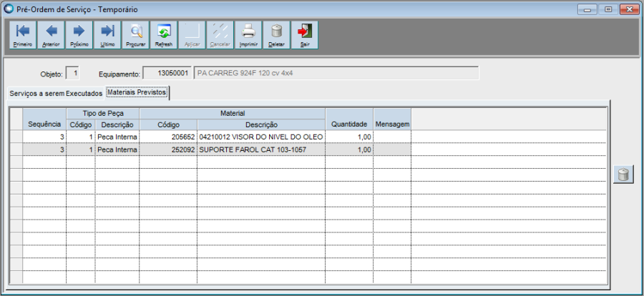
Task: Maximize the Pré-Ordem de Serviço window
Action: coord(608,9)
